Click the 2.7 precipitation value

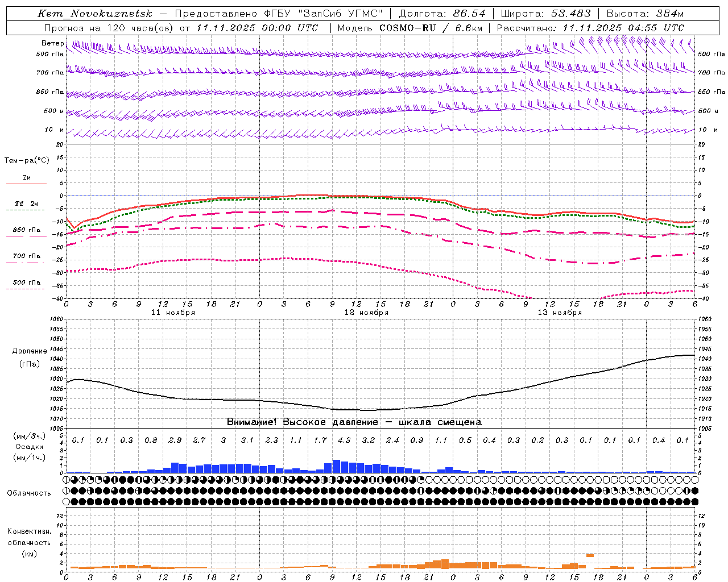199,440
